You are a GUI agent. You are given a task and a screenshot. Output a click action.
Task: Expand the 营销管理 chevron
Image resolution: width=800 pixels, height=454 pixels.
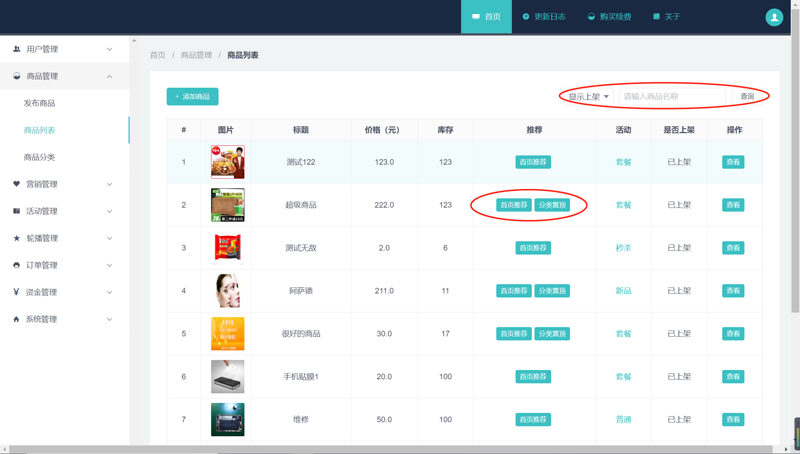tap(109, 184)
